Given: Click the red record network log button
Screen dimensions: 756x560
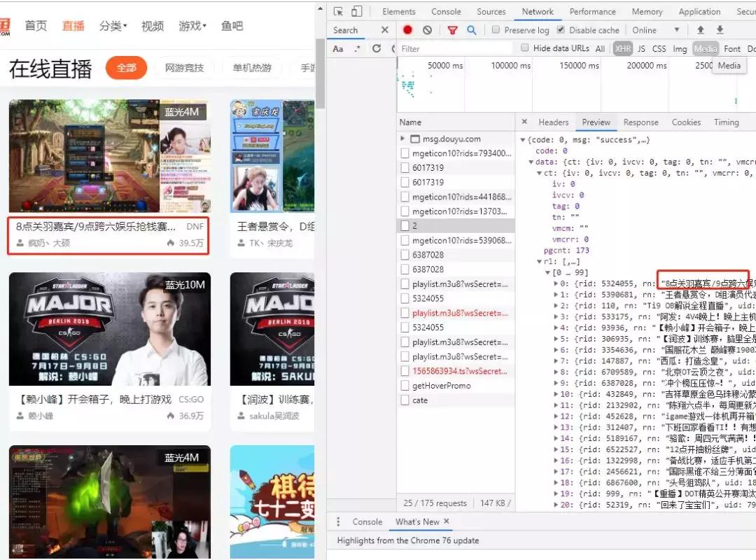Looking at the screenshot, I should pos(407,30).
